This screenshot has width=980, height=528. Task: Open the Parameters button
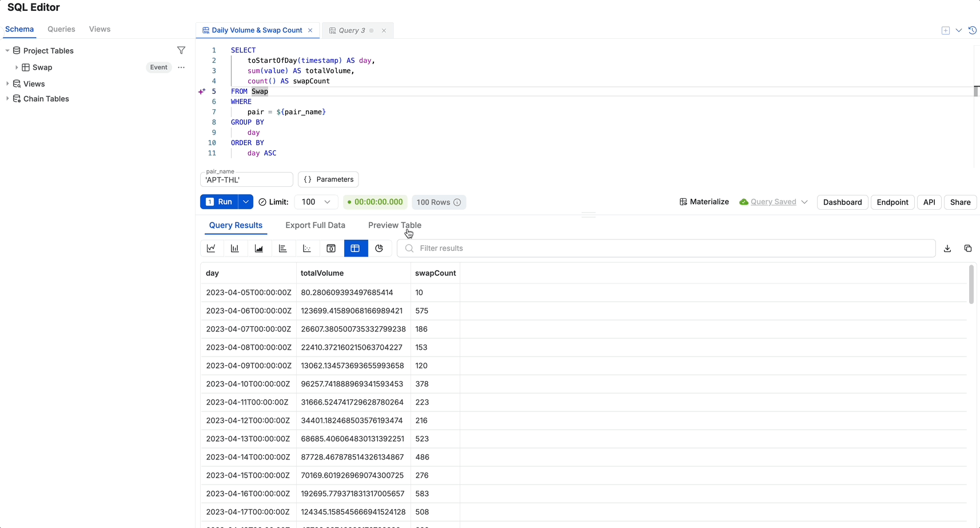coord(328,179)
